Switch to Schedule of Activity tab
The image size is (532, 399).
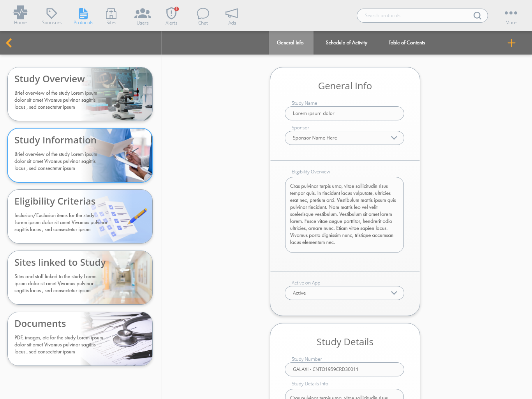pyautogui.click(x=346, y=43)
